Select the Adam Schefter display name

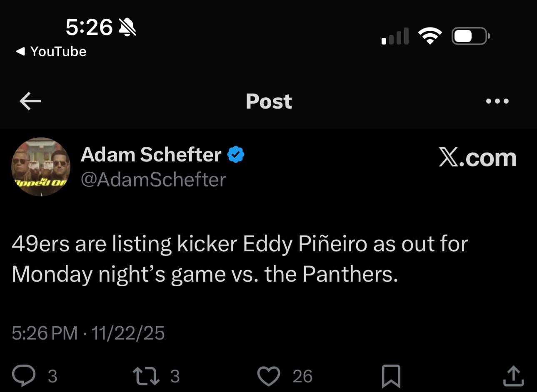click(x=151, y=154)
